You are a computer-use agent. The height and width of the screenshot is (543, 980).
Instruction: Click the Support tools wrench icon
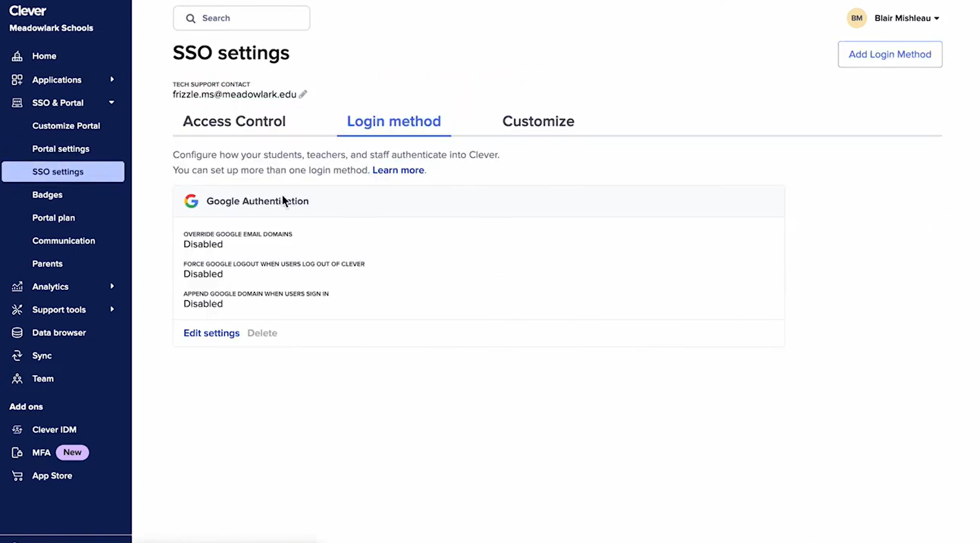pos(17,310)
